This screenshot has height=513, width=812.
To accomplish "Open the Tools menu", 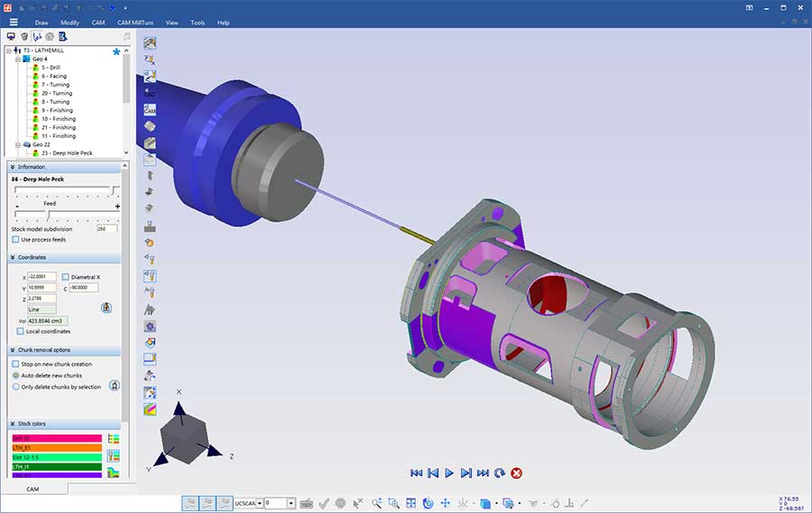I will [x=197, y=22].
